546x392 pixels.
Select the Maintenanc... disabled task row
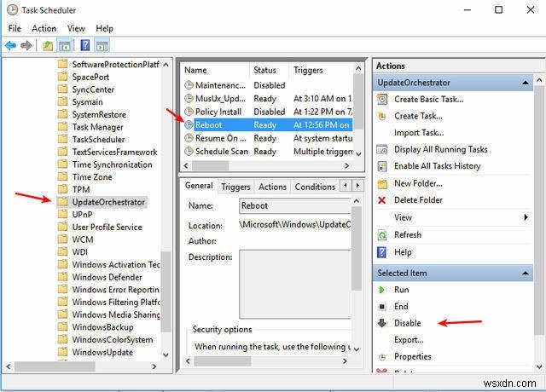coord(267,85)
